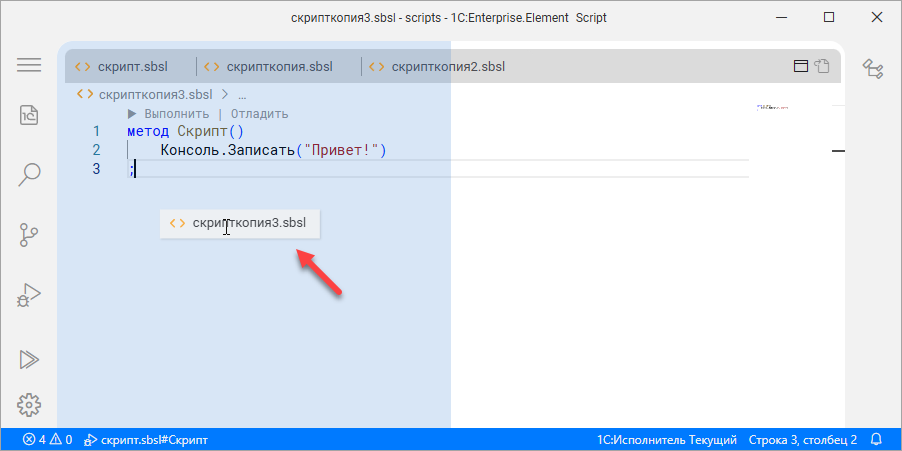
Task: Click the branch icon in right sidebar
Action: (873, 68)
